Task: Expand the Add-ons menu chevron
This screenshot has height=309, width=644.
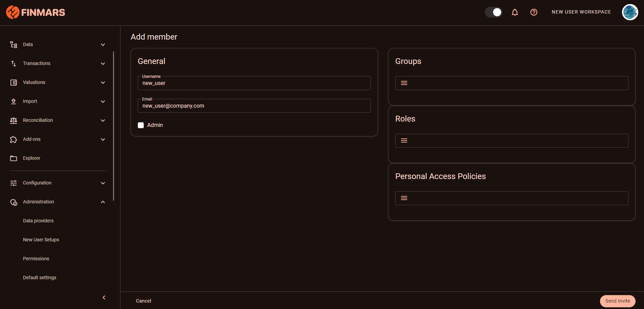Action: [103, 139]
